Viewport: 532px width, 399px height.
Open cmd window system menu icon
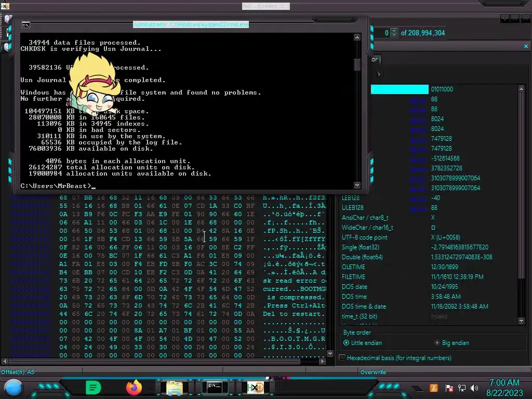tap(26, 25)
